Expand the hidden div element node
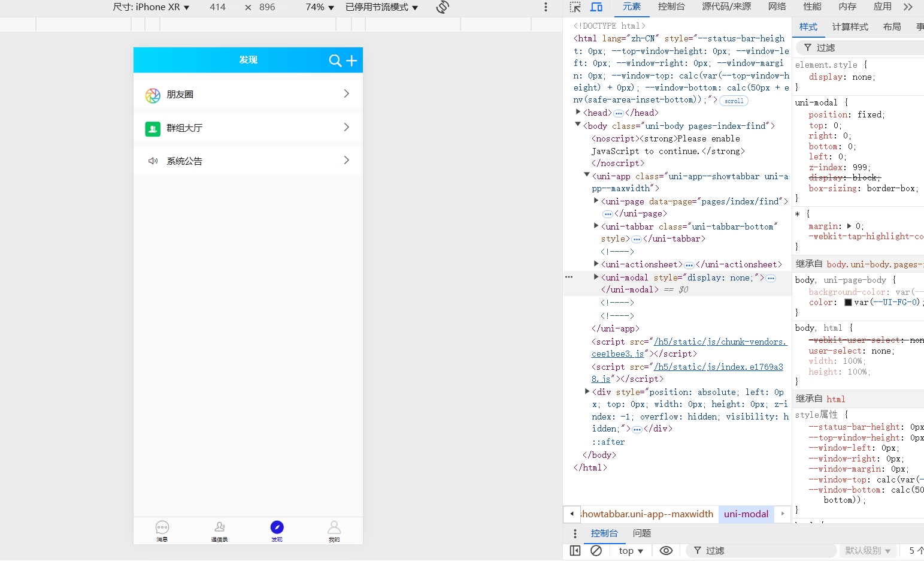 pos(587,391)
